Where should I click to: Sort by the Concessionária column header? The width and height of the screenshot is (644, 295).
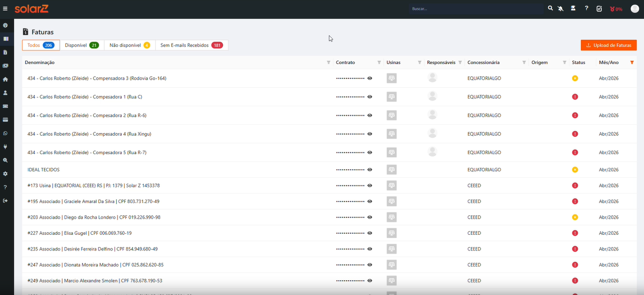tap(483, 63)
